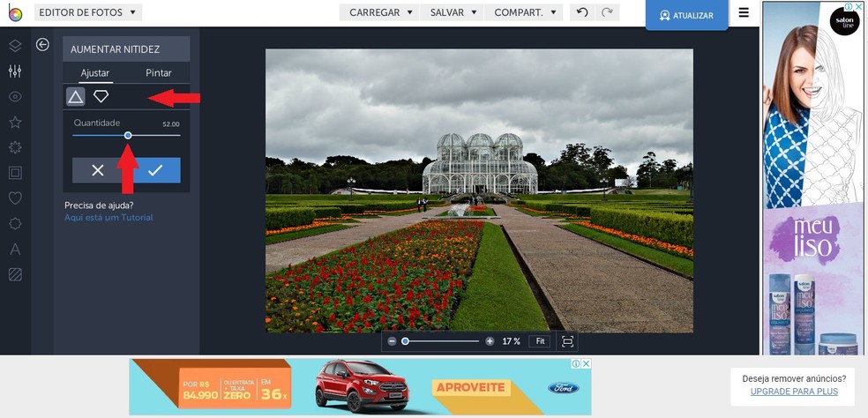Screen dimensions: 868x418
Task: Open the Textures hatched square icon
Action: (16, 274)
